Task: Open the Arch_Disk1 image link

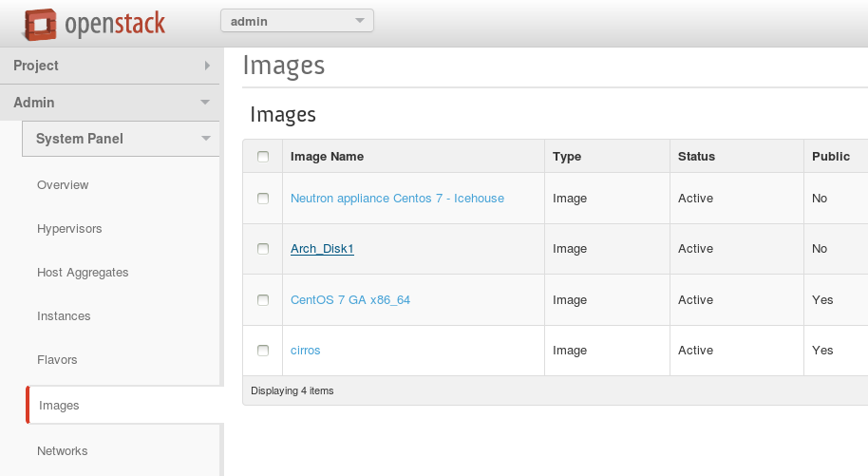Action: point(322,249)
